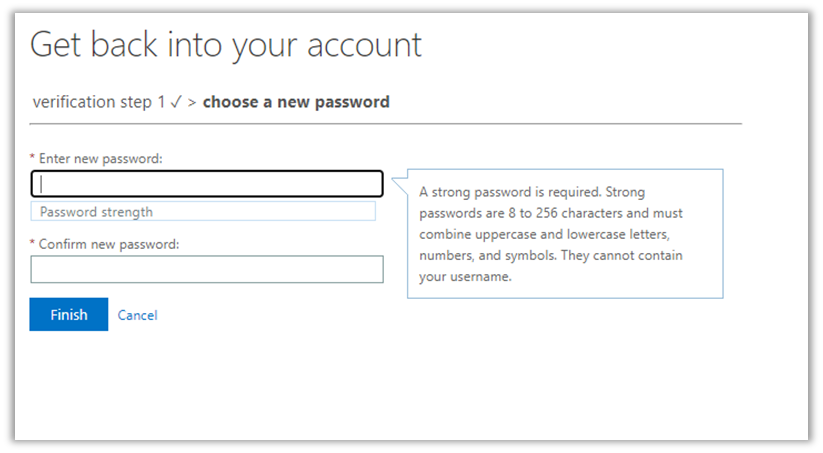Click the checkmark after verification step 1
Viewport: 823px width, 453px height.
[176, 102]
